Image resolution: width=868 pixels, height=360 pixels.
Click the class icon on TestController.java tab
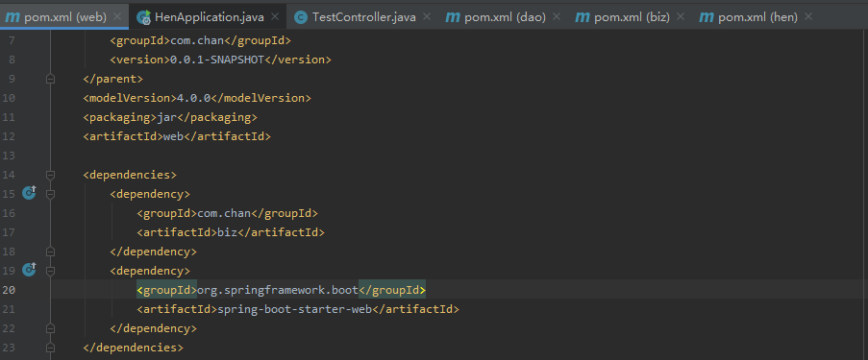(x=301, y=17)
